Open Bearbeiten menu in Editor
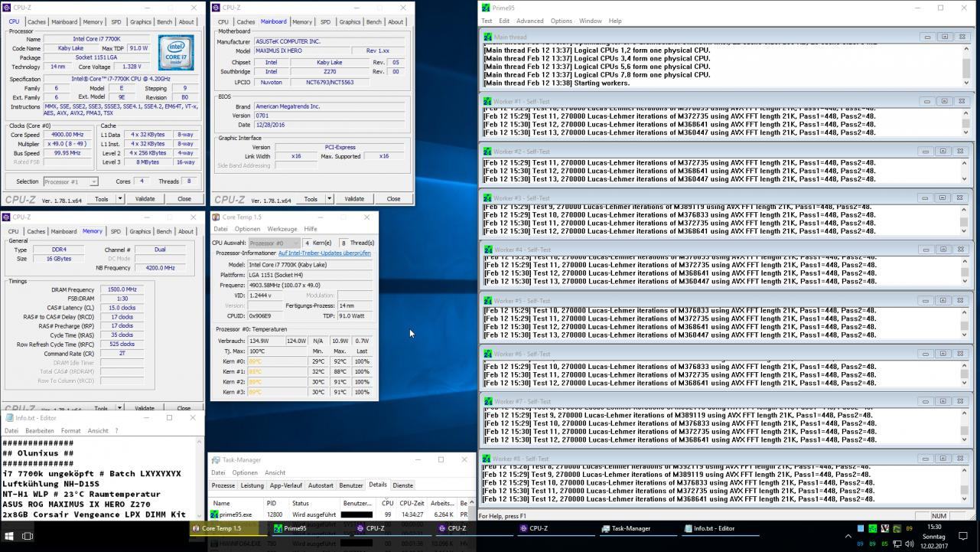Viewport: 980px width, 552px height. [x=40, y=431]
